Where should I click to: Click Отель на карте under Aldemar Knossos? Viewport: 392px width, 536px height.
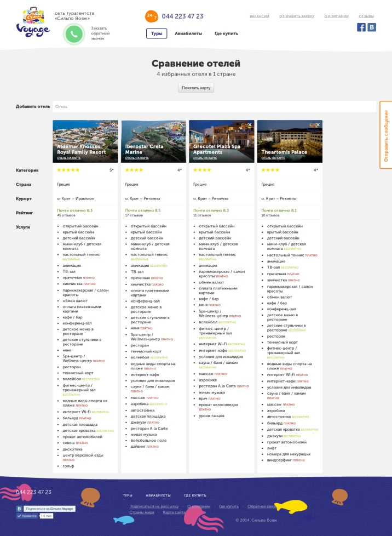(68, 158)
